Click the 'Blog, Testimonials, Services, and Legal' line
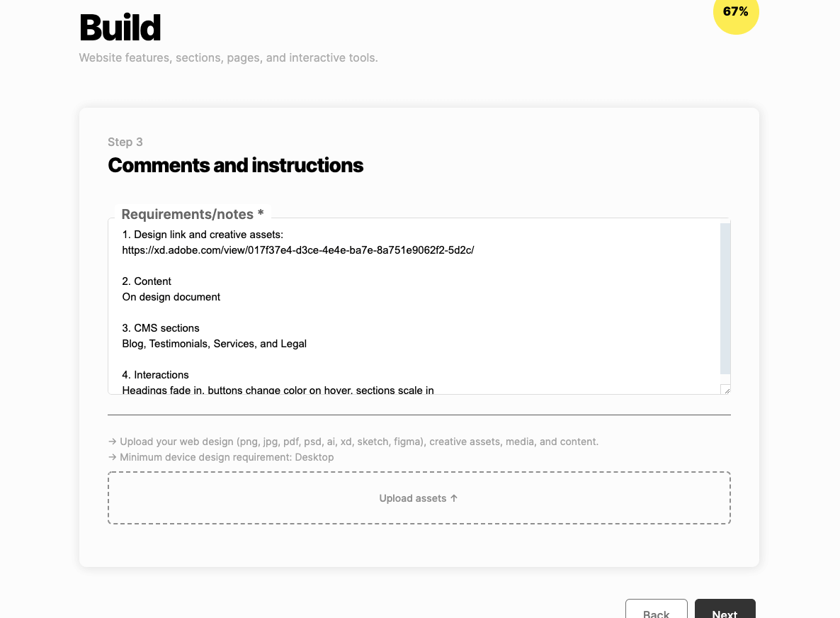Screen dimensions: 840x618 215,344
